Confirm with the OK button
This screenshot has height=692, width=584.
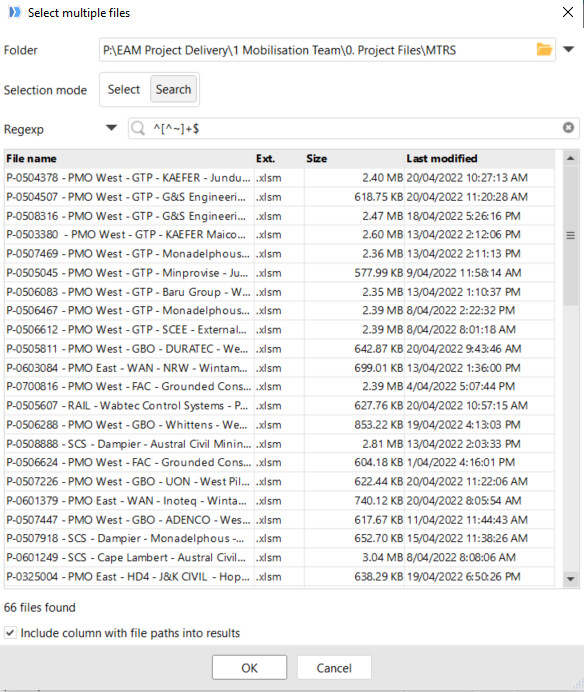point(249,668)
